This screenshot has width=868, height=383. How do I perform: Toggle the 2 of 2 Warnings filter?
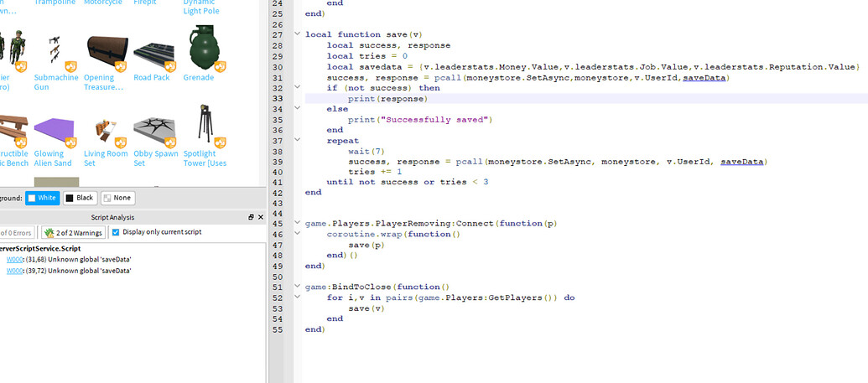[73, 232]
